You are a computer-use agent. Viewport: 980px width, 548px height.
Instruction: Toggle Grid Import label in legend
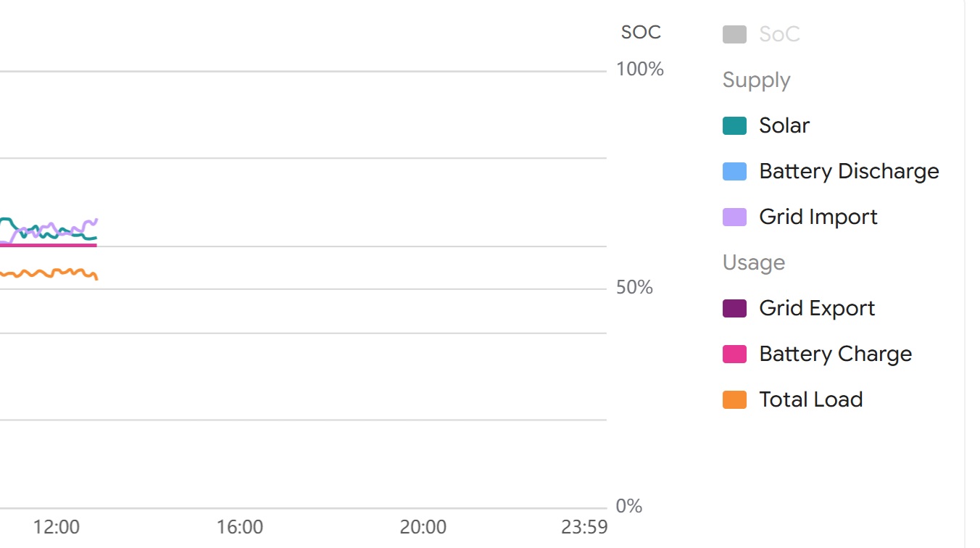tap(818, 217)
